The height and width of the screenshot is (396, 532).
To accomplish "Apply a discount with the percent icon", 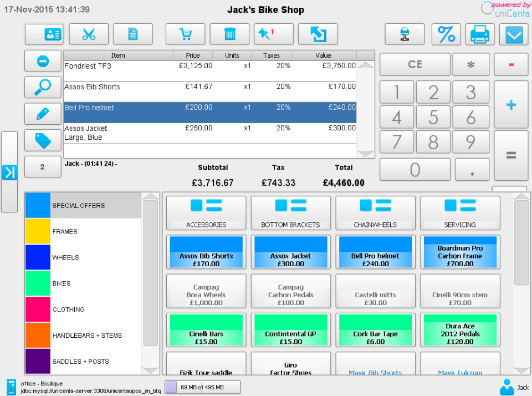I will tap(446, 34).
